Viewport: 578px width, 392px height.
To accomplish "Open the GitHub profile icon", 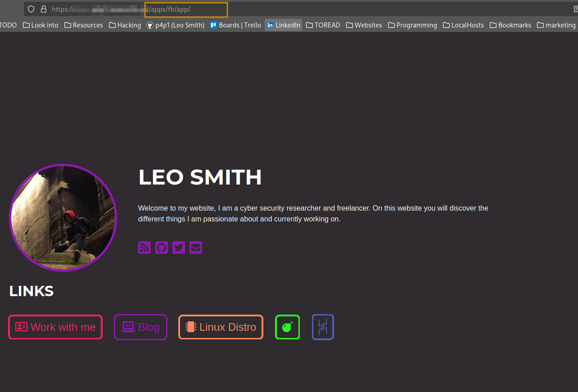I will click(162, 248).
